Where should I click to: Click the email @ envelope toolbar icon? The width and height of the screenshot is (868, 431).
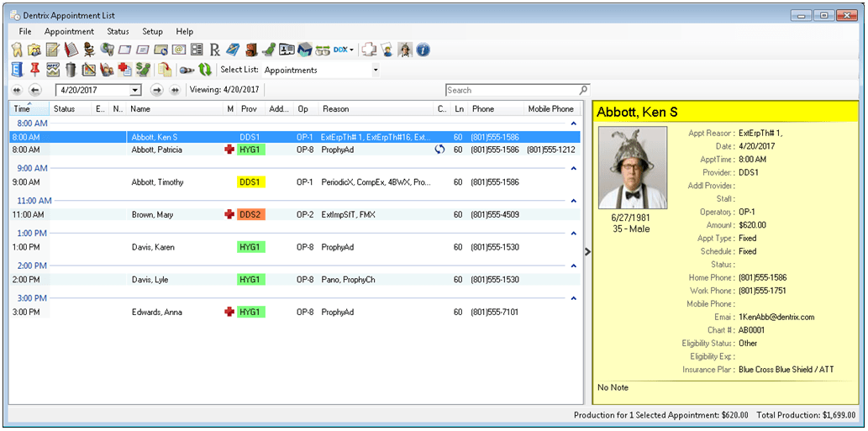(x=179, y=50)
